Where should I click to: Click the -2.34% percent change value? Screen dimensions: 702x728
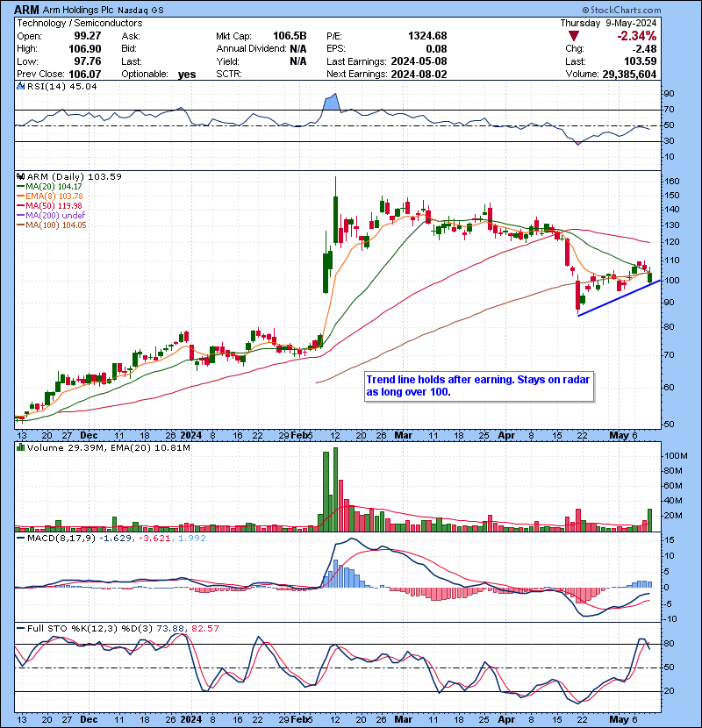coord(636,36)
